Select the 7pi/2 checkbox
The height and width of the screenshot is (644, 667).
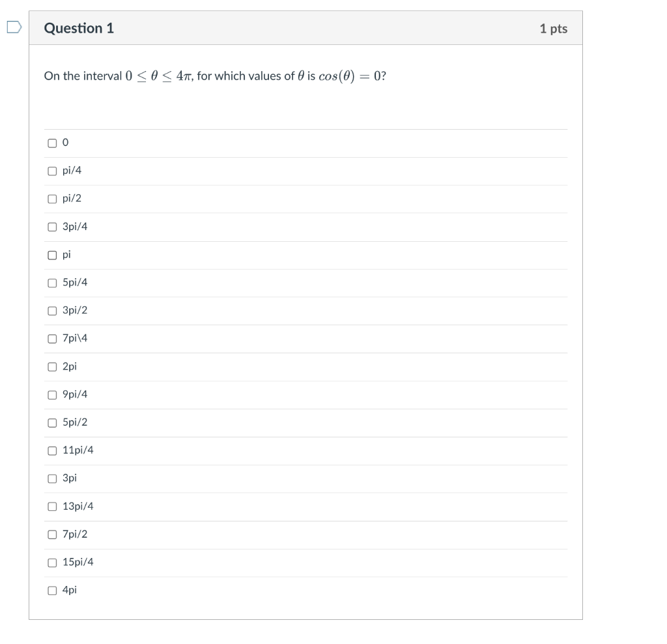(52, 534)
